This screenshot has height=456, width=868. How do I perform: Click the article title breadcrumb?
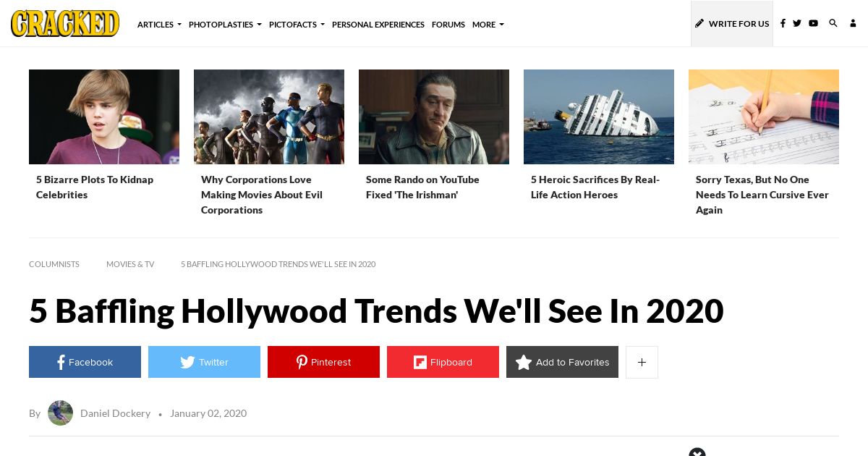[x=278, y=264]
